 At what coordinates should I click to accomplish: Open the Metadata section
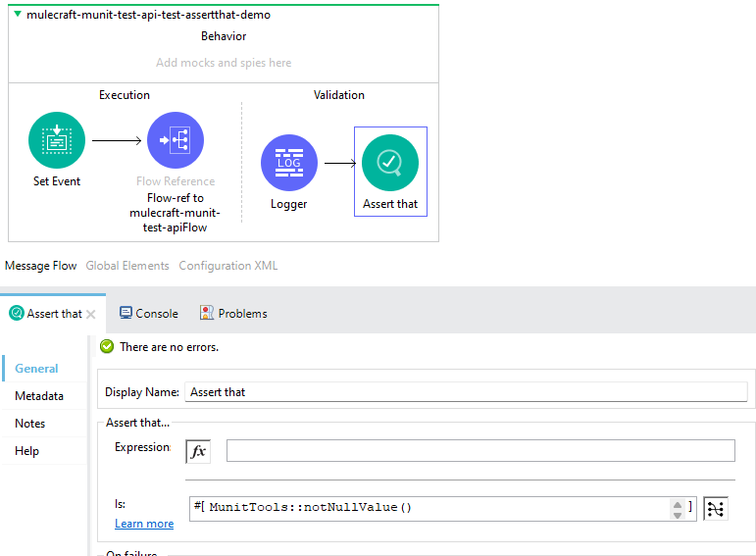pos(39,396)
